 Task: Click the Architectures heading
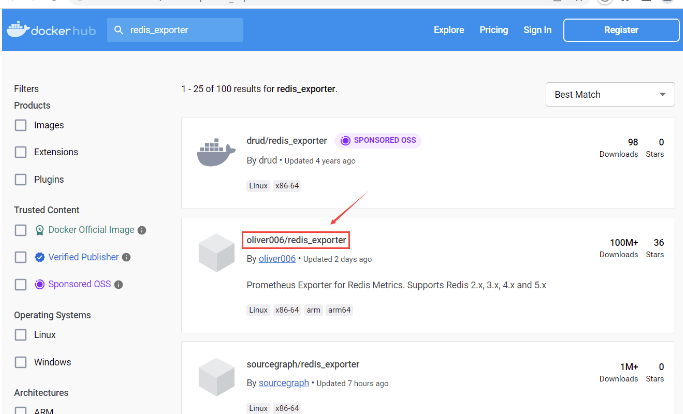click(41, 393)
